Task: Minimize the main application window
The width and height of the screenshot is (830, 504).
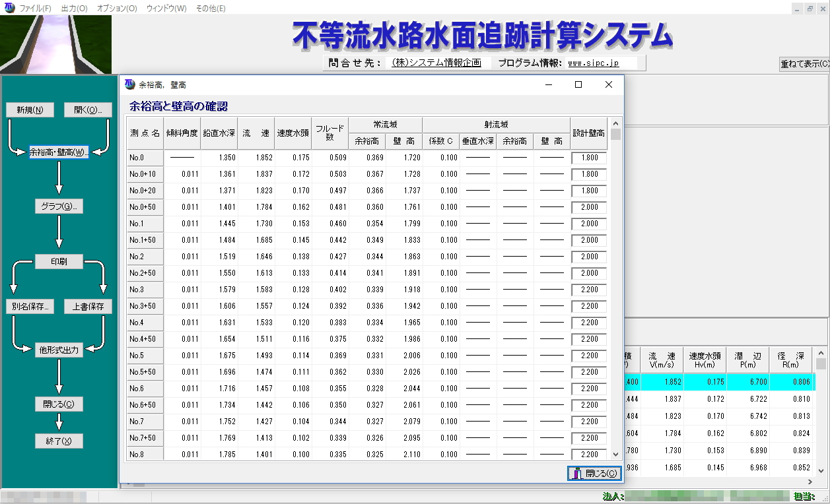Action: point(798,9)
